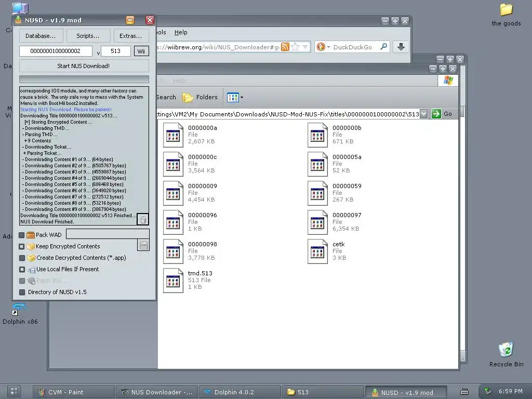
Task: Select file 0000000c
Action: tap(190, 164)
